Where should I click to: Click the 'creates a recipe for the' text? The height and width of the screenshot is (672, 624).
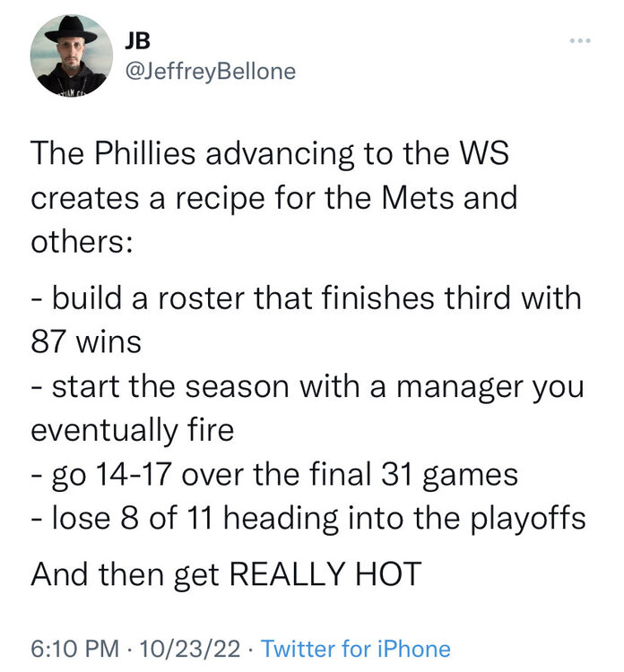click(201, 198)
